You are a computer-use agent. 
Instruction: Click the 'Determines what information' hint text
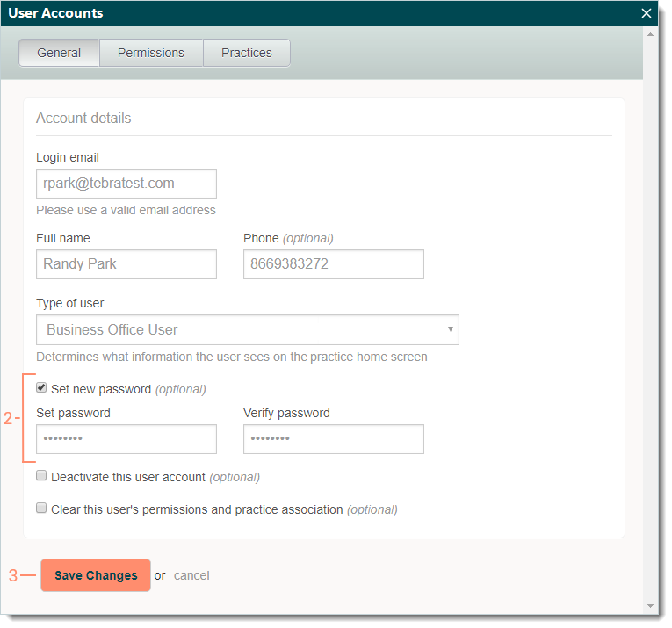pyautogui.click(x=232, y=357)
